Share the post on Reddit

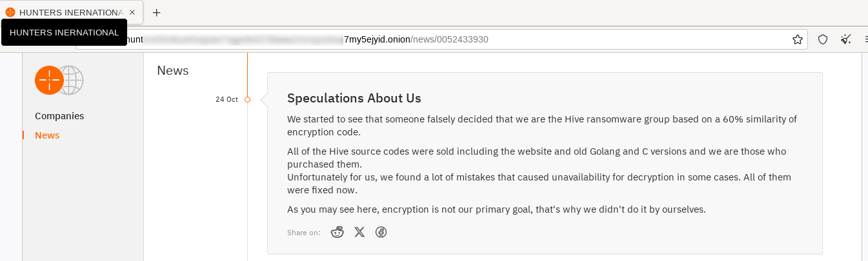pos(338,232)
